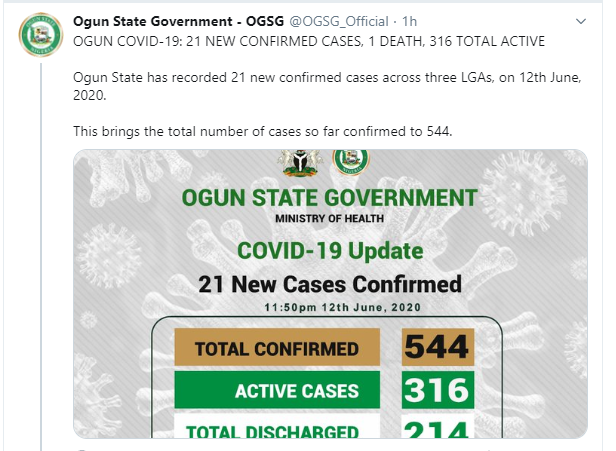Screen dimensions: 616x451
Task: Open the @OGSG_Official handle link
Action: 339,21
